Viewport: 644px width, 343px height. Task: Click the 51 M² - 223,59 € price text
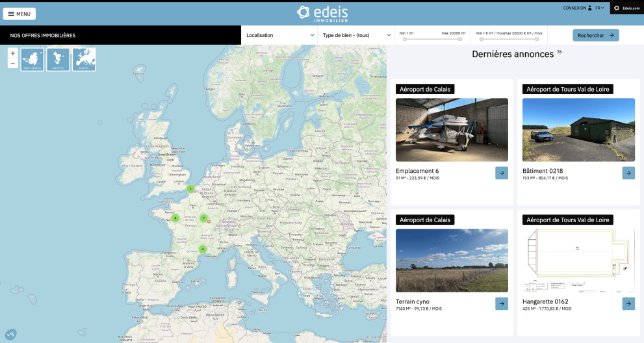[418, 178]
